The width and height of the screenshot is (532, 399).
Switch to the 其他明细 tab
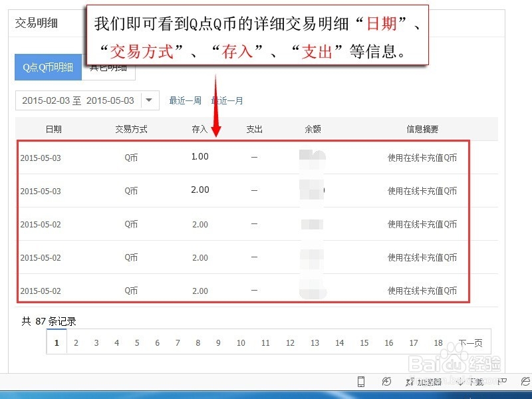tap(108, 66)
